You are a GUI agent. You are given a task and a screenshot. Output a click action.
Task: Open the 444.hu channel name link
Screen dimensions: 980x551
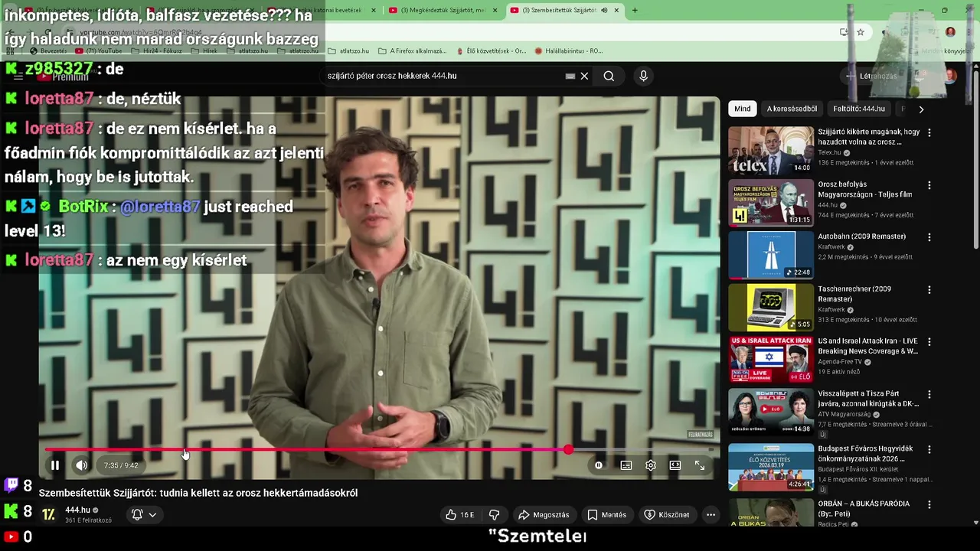coord(77,510)
